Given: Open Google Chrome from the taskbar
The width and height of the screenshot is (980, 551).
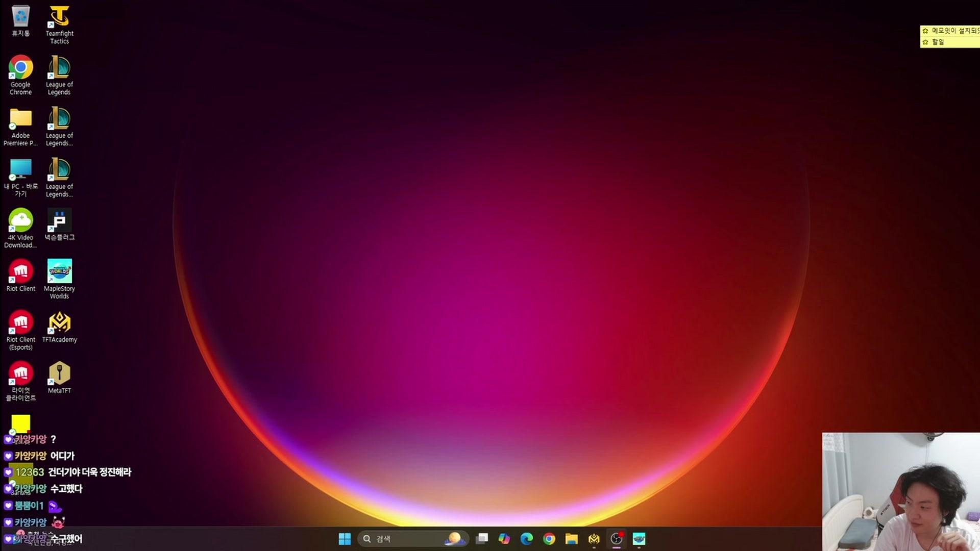Looking at the screenshot, I should 549,539.
